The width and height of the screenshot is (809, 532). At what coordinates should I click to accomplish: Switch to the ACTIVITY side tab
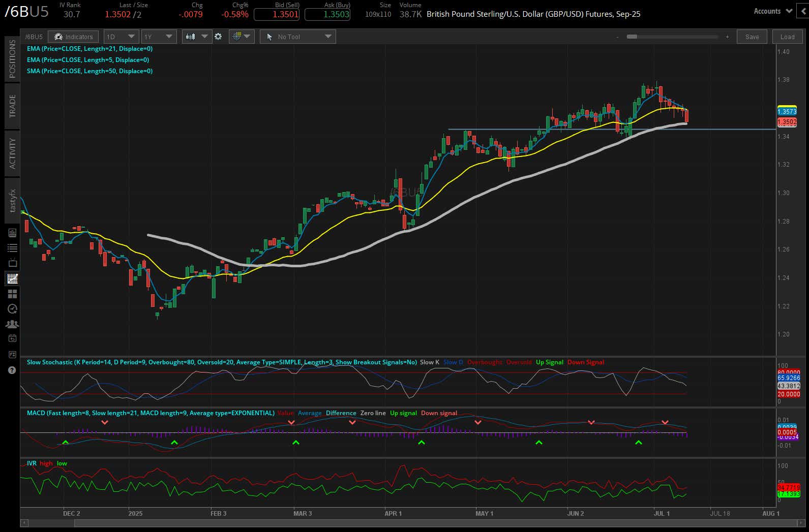(x=13, y=153)
